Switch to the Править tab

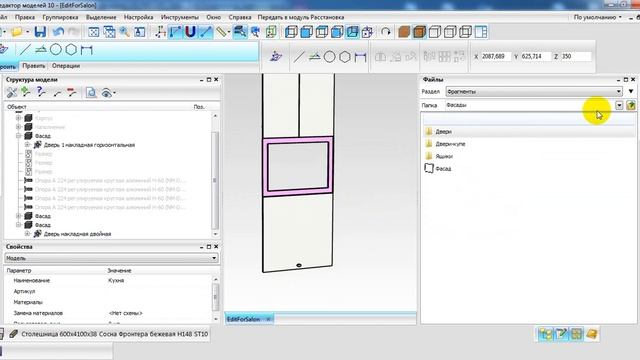34,66
